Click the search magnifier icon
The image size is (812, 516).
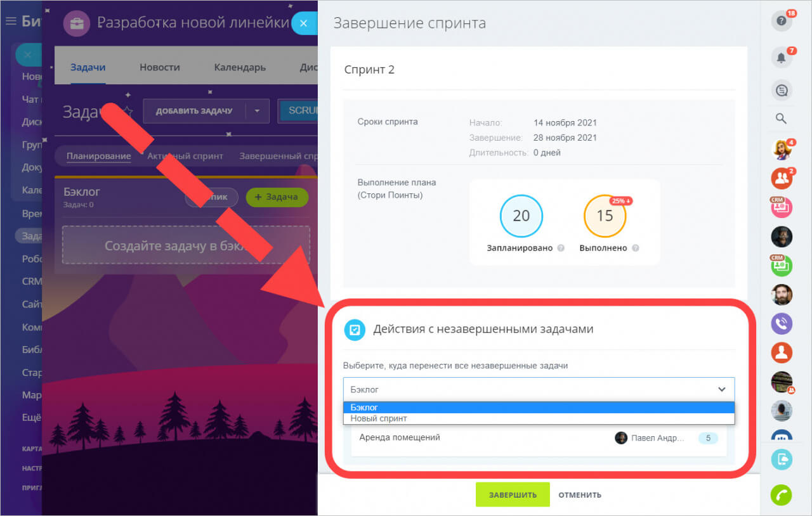781,119
